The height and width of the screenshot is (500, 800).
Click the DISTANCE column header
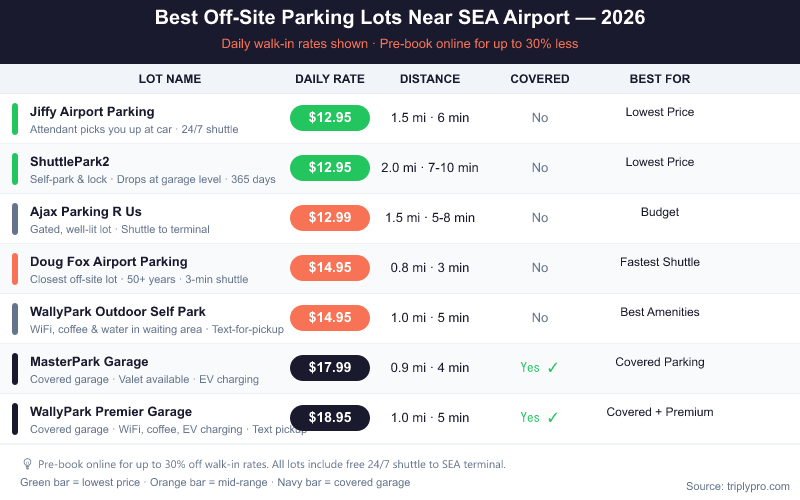(430, 79)
